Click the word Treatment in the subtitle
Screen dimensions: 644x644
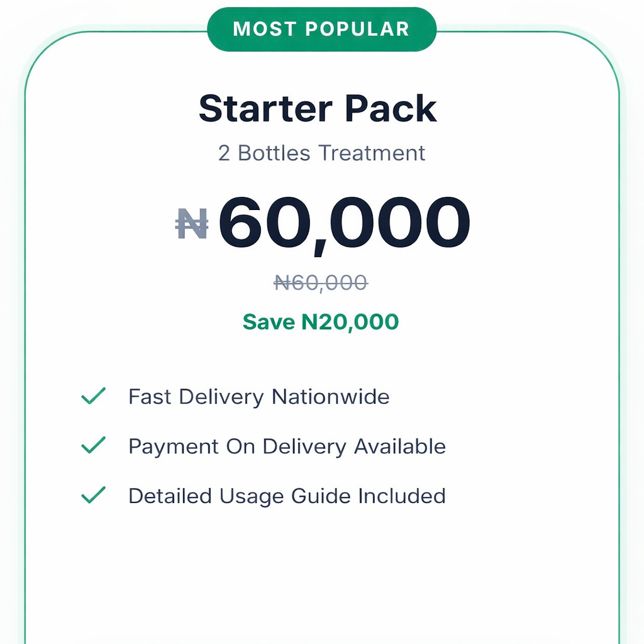[x=372, y=153]
